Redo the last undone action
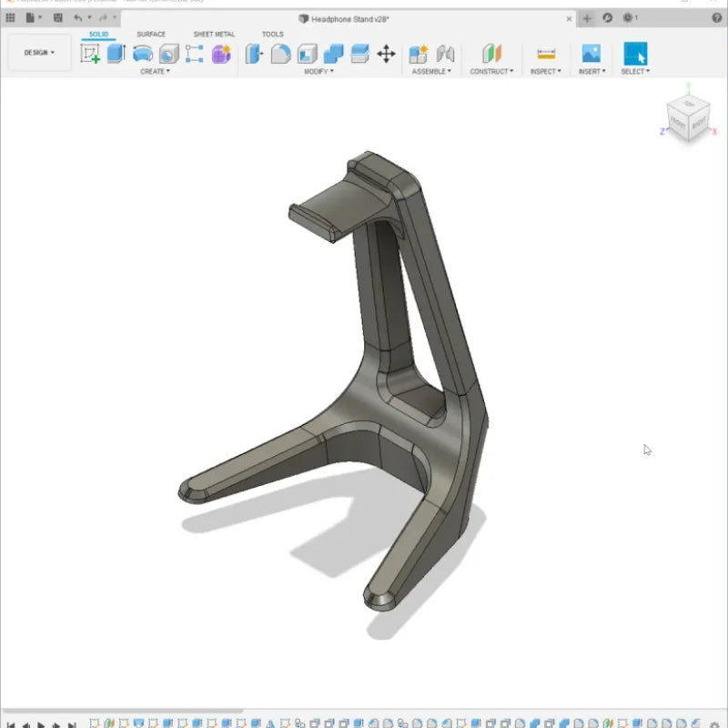Image resolution: width=728 pixels, height=728 pixels. tap(103, 18)
